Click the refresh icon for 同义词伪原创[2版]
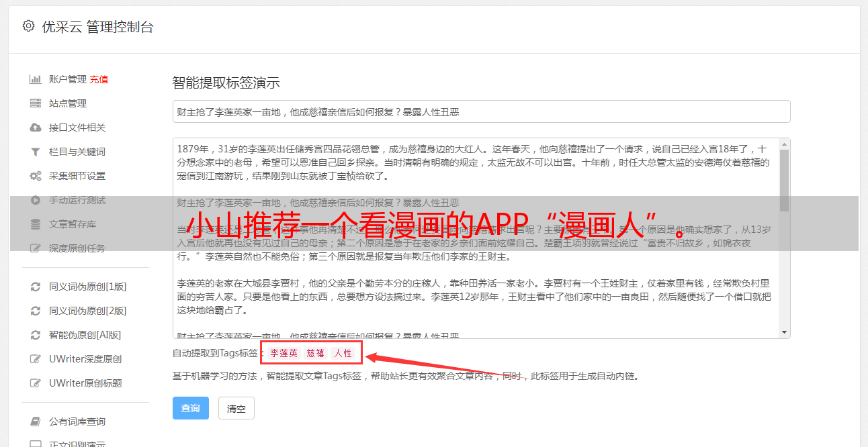Viewport: 868px width, 447px height. [36, 311]
